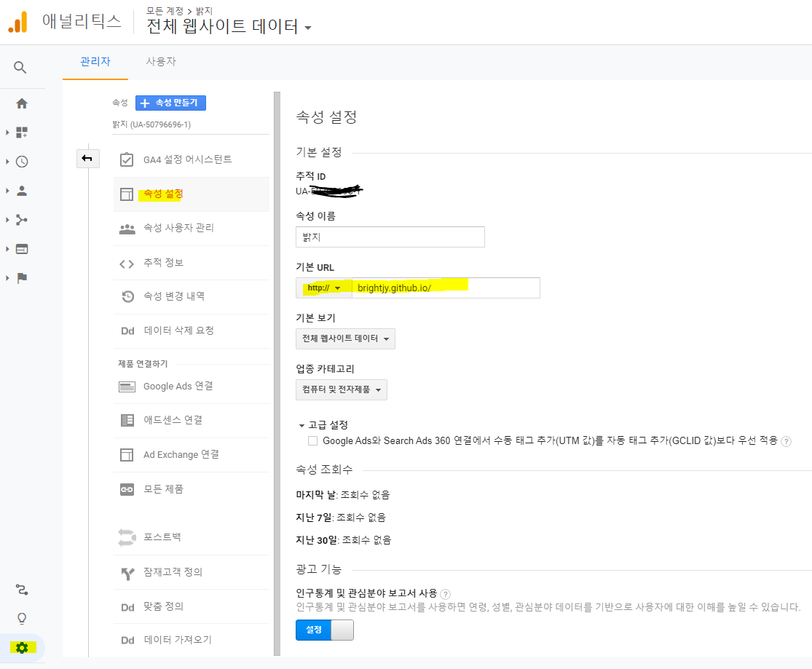812x669 pixels.
Task: Check the manual tagging UTM override checkbox
Action: (x=313, y=440)
